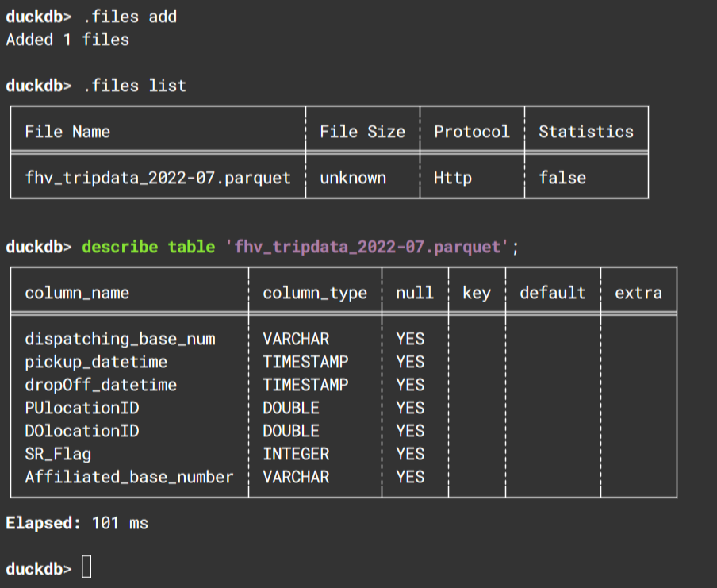Click the column_type header

(x=315, y=293)
